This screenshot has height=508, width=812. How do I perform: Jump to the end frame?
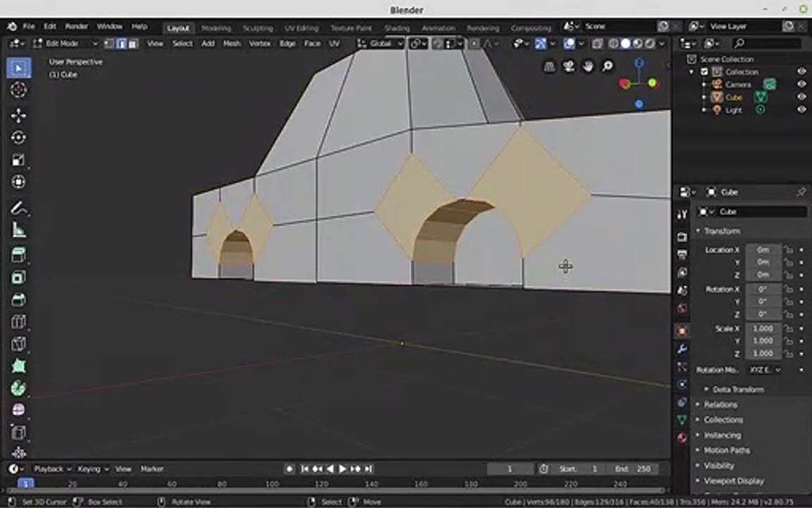[368, 468]
